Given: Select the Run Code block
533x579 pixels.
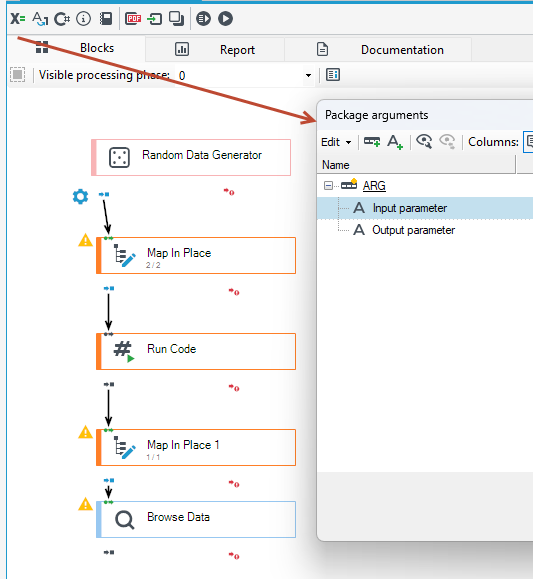Looking at the screenshot, I should click(196, 352).
